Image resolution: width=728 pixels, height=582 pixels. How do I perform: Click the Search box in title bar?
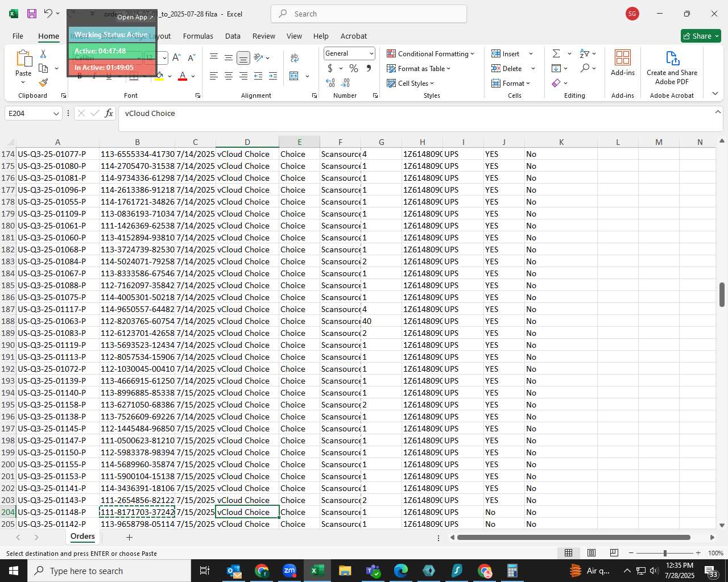click(369, 14)
